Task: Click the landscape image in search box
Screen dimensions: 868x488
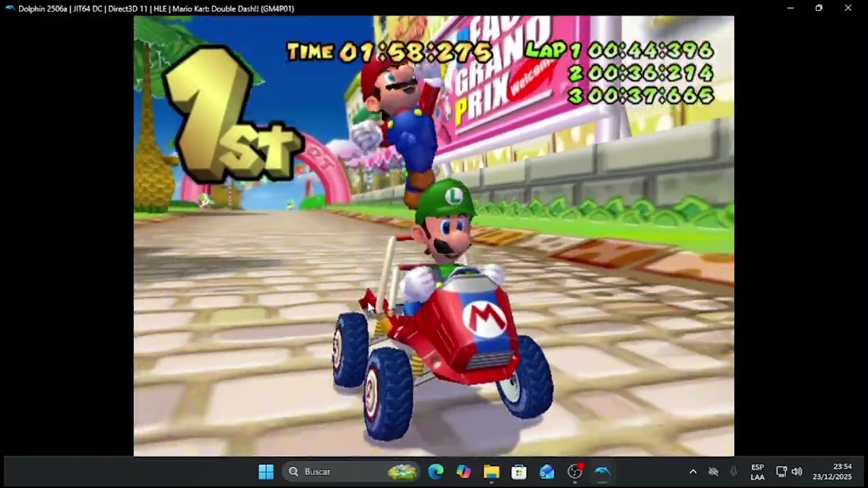Action: (x=402, y=472)
